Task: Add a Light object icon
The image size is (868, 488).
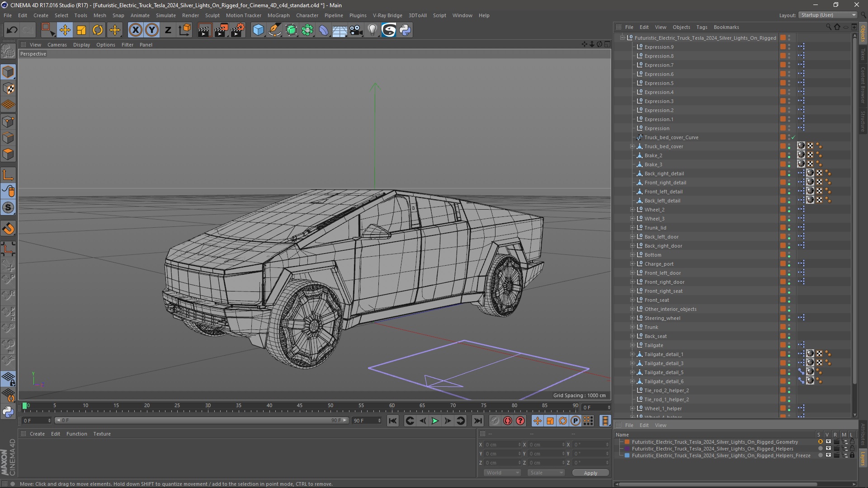Action: click(372, 30)
